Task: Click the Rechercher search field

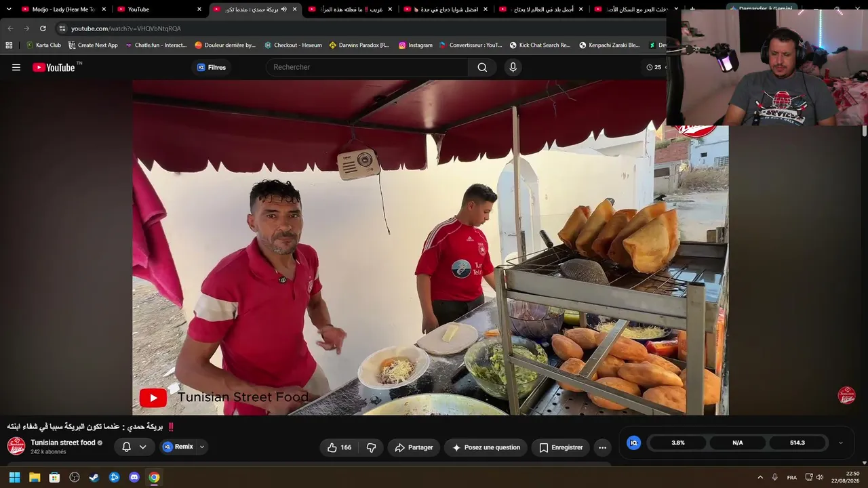Action: [x=367, y=67]
